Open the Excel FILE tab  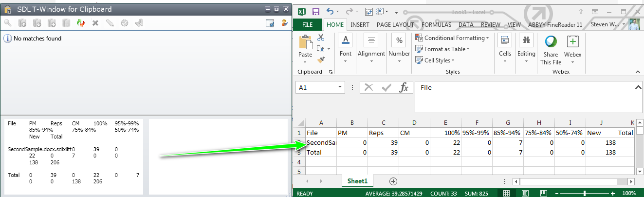(308, 24)
